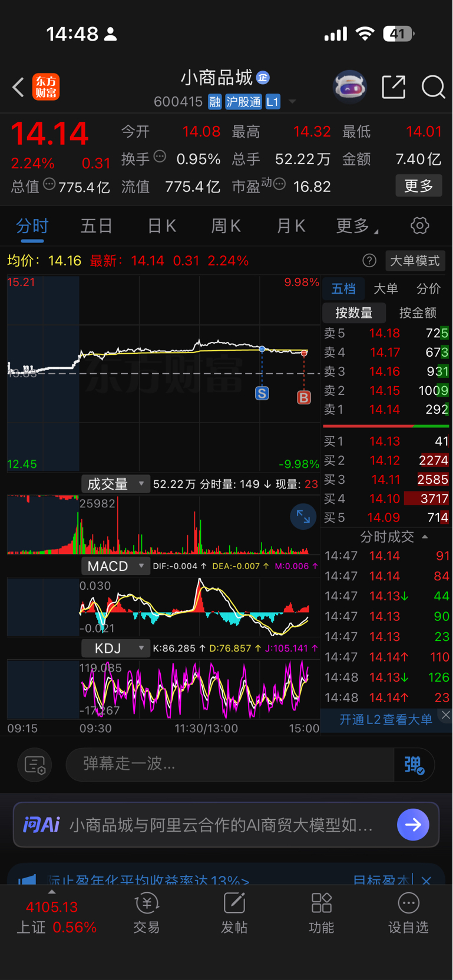Open the 东方财富 logo icon
This screenshot has height=980, width=453.
pos(46,87)
